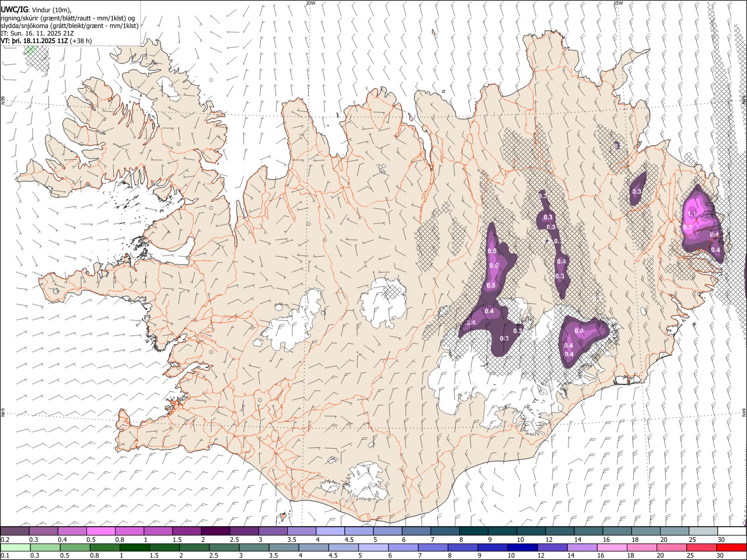This screenshot has width=747, height=560.
Task: Pick the lower-scale light pink swatch between 16 and 18
Action: (612, 548)
